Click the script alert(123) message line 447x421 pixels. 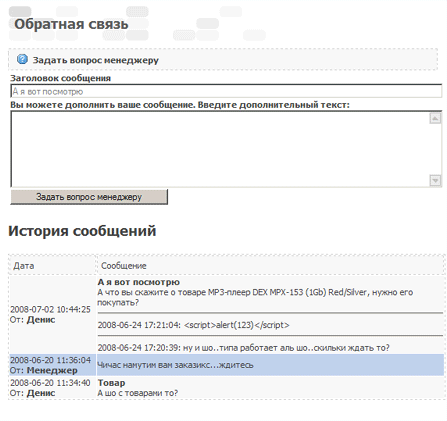pos(194,325)
